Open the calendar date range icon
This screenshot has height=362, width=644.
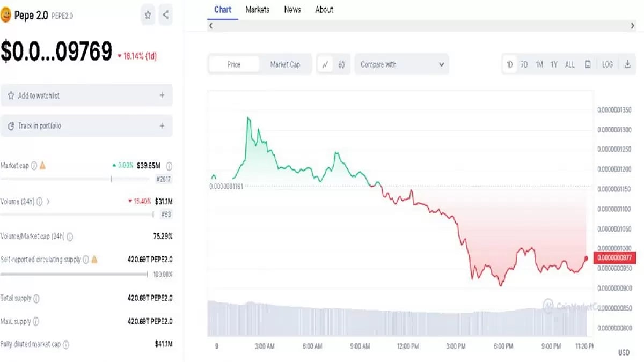(588, 64)
